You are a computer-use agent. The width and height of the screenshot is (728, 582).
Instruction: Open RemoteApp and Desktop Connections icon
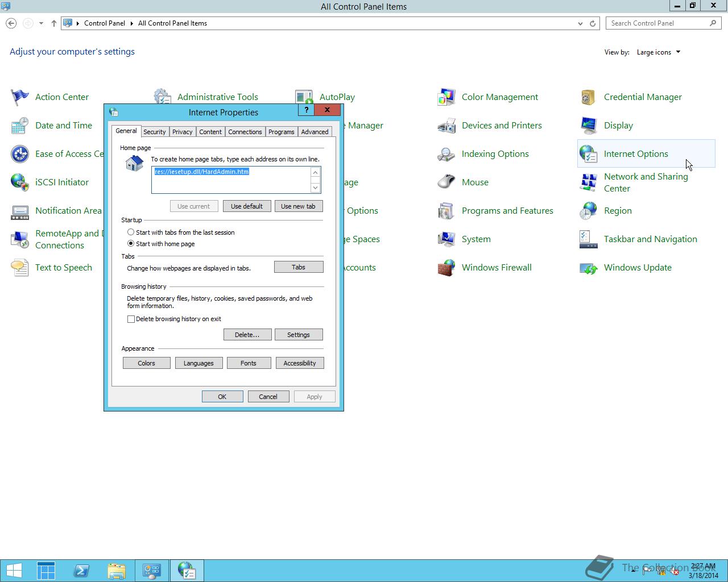20,239
